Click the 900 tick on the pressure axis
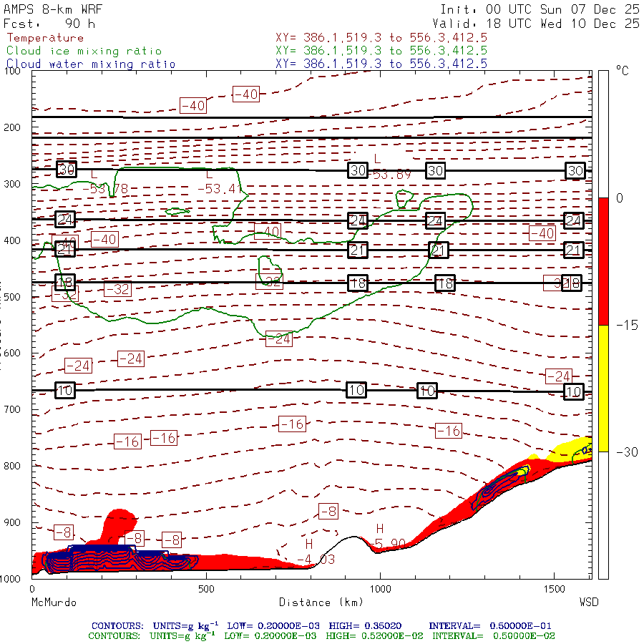The height and width of the screenshot is (644, 644). point(12,522)
